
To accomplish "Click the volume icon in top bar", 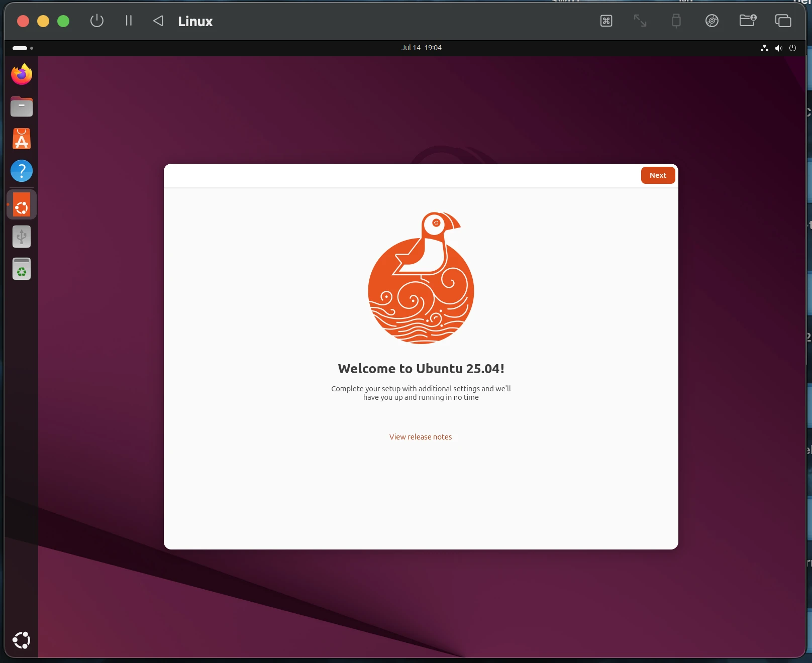I will [x=778, y=48].
